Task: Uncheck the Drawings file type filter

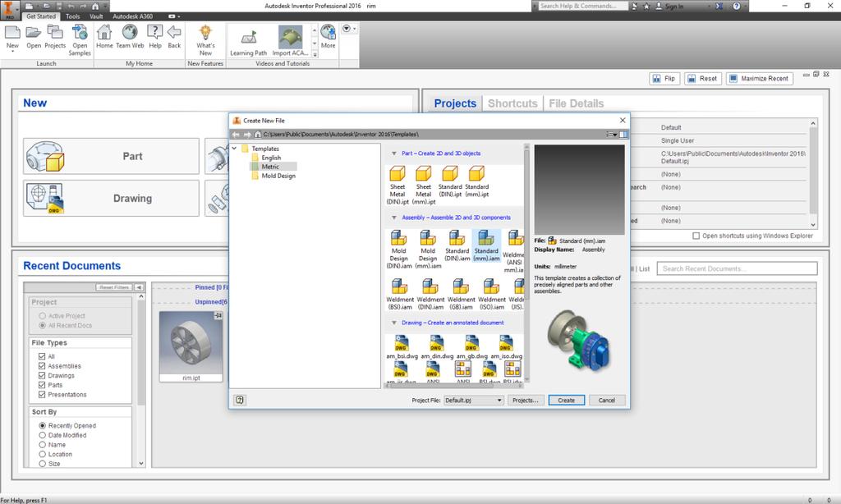Action: point(42,376)
